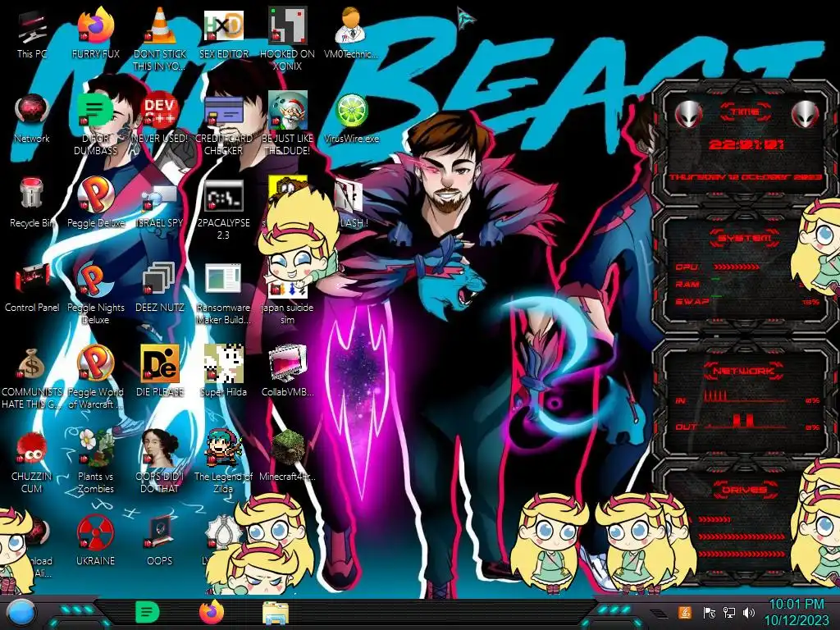Open the Peggle Deluxe shortcut
Screen dimensions: 840x630
[96, 203]
